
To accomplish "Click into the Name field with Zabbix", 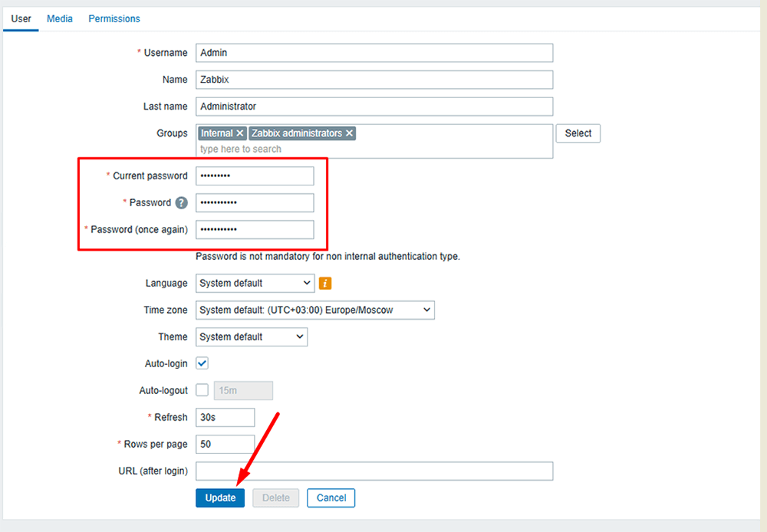I will [374, 80].
